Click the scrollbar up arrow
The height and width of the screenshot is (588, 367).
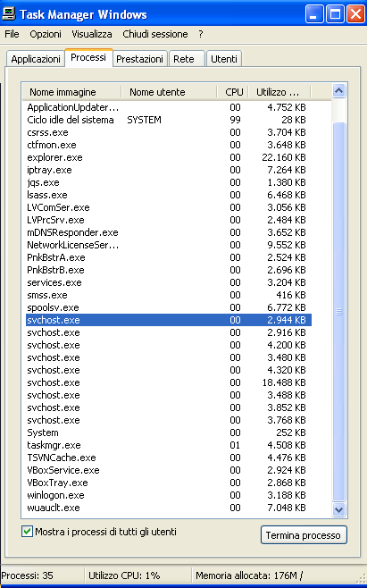point(339,91)
